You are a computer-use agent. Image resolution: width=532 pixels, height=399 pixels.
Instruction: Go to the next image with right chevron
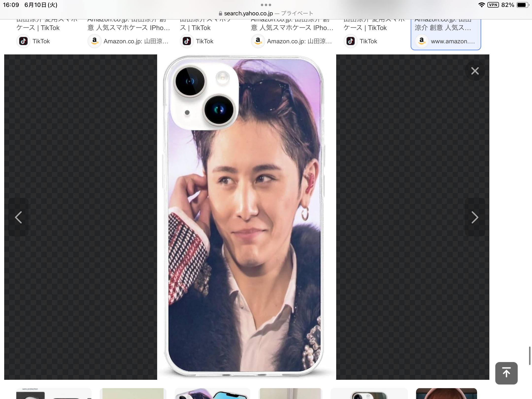point(475,217)
